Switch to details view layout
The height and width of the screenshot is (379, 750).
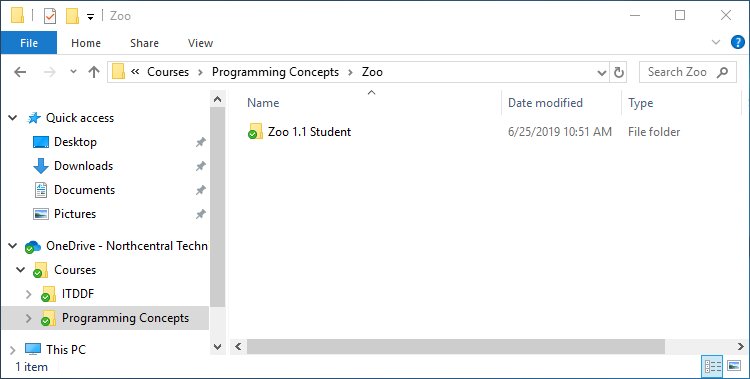click(x=712, y=367)
